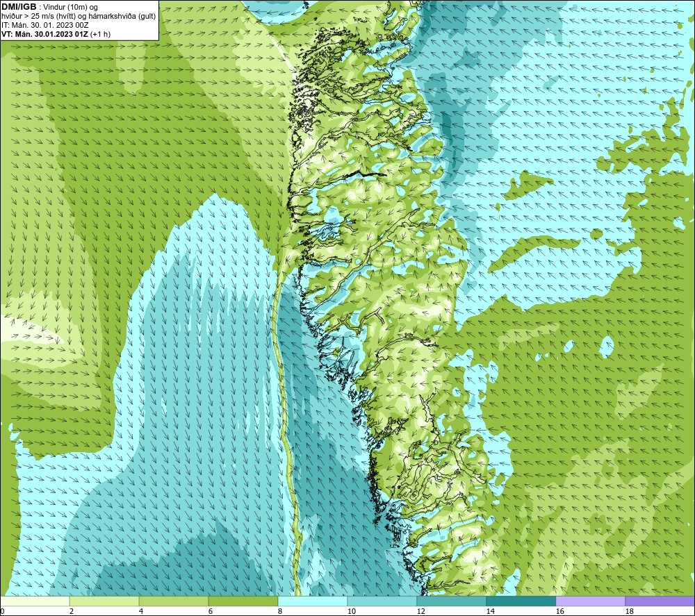The image size is (695, 616).
Task: Click the lavender 16–18 legend swatch
Action: click(x=590, y=601)
